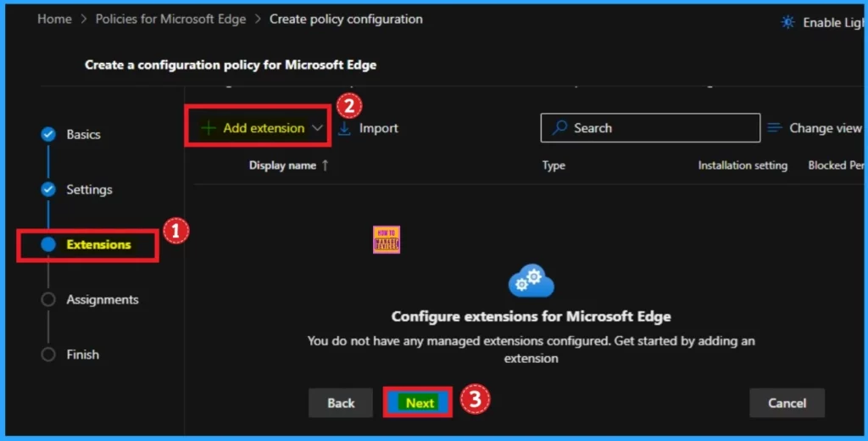Click the Back button
The height and width of the screenshot is (441, 868).
pyautogui.click(x=341, y=403)
